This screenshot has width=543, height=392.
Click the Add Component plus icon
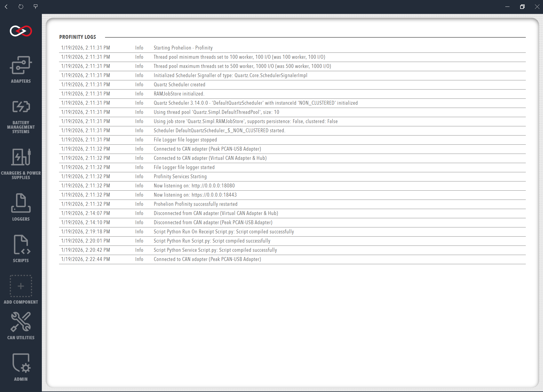tap(21, 286)
